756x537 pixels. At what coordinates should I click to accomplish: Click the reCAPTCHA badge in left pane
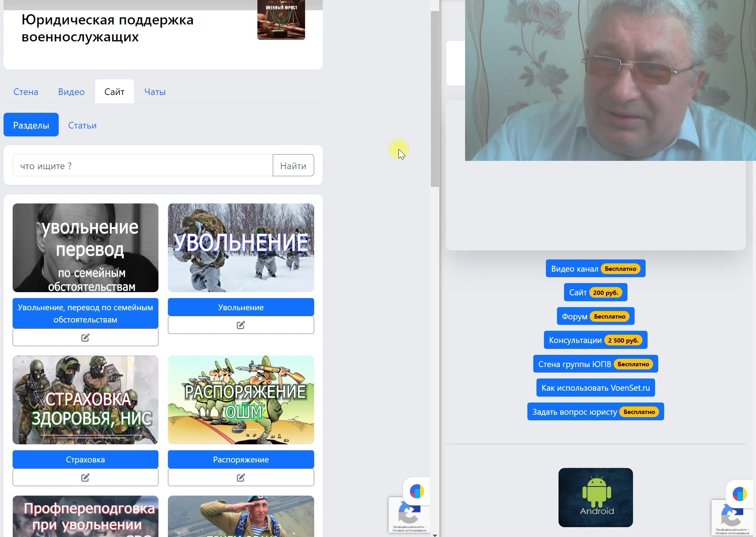[x=408, y=515]
